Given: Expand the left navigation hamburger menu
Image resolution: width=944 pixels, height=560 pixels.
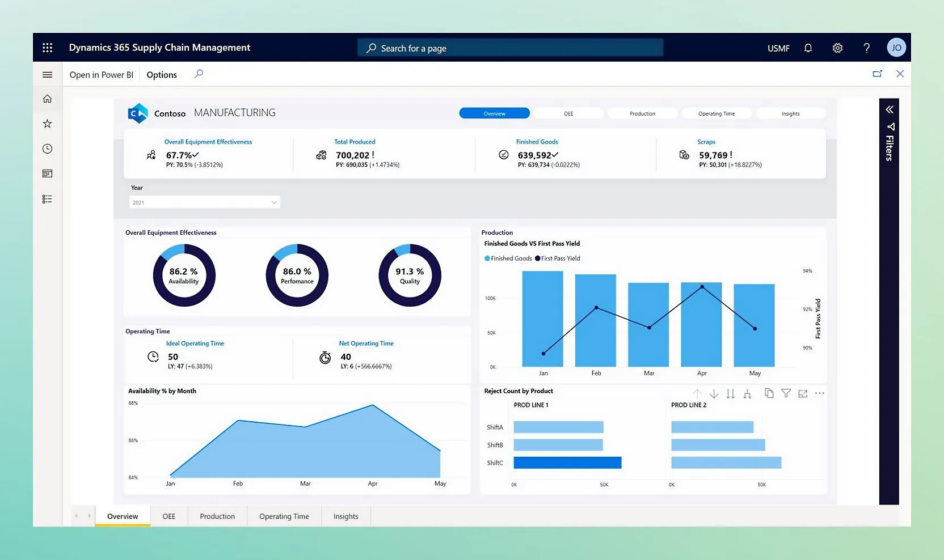Looking at the screenshot, I should pyautogui.click(x=48, y=75).
